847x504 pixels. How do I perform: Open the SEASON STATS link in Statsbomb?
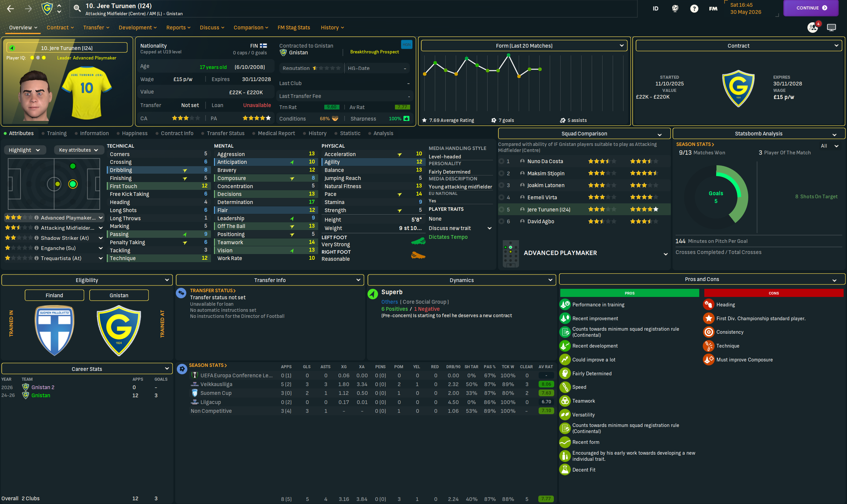click(x=695, y=144)
